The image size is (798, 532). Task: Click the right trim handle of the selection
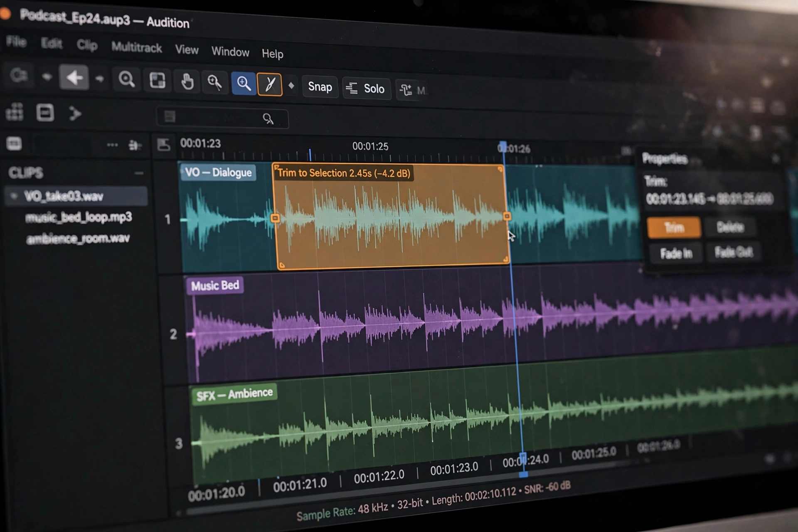click(507, 216)
